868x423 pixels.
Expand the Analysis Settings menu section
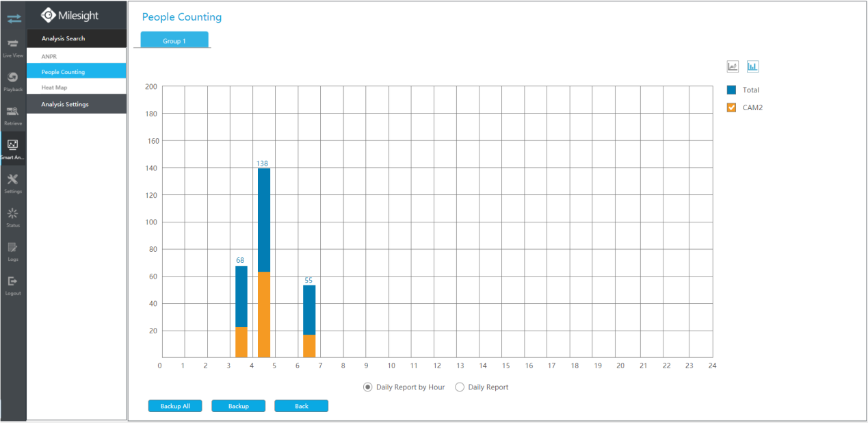[77, 104]
